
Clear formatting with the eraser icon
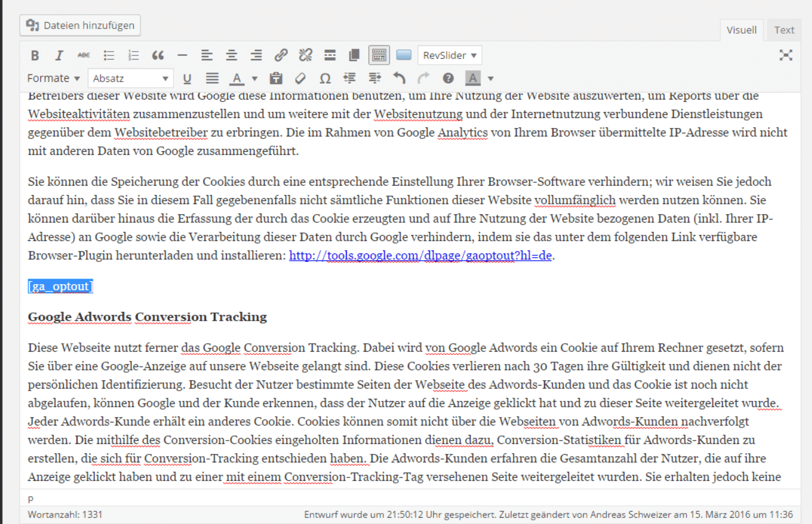point(301,78)
